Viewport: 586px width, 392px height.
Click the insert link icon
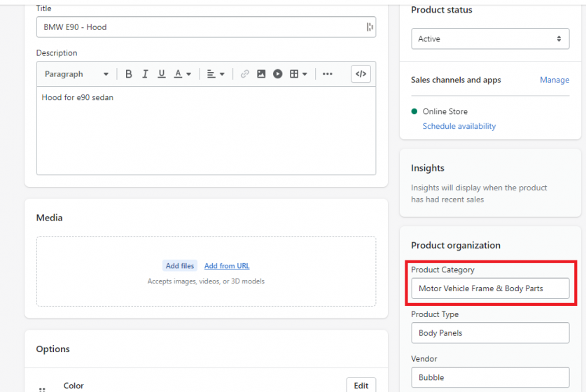pos(244,74)
